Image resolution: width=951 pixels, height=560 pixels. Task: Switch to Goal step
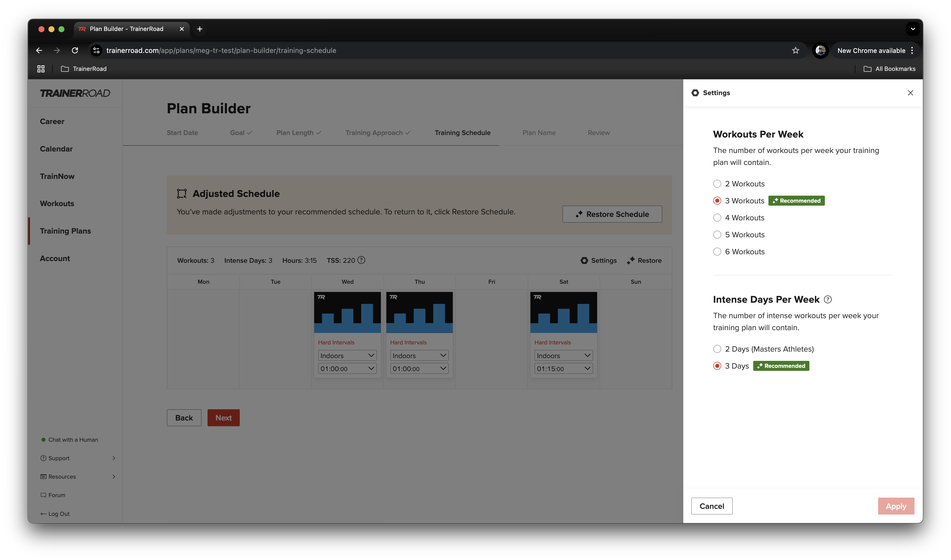[241, 133]
